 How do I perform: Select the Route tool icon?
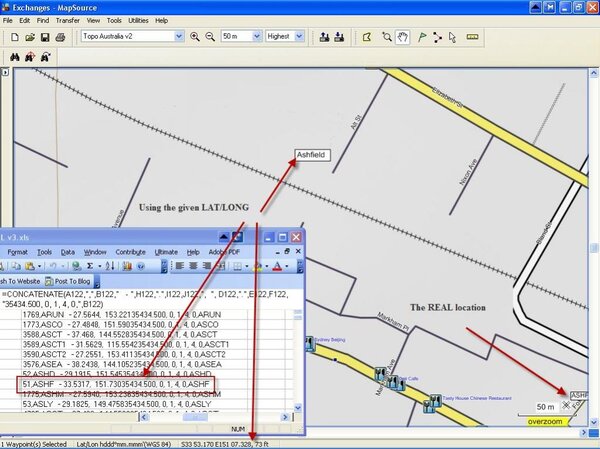tap(437, 37)
